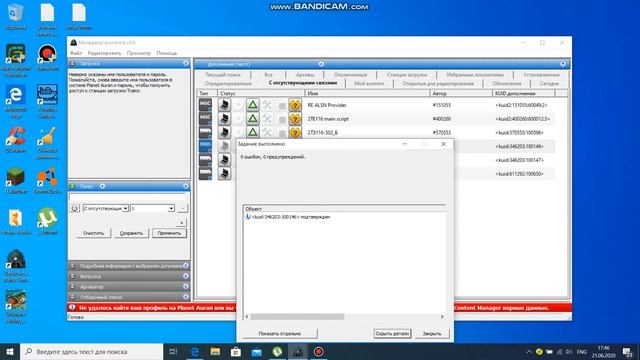
Task: Open Mail app from the taskbar
Action: click(257, 351)
